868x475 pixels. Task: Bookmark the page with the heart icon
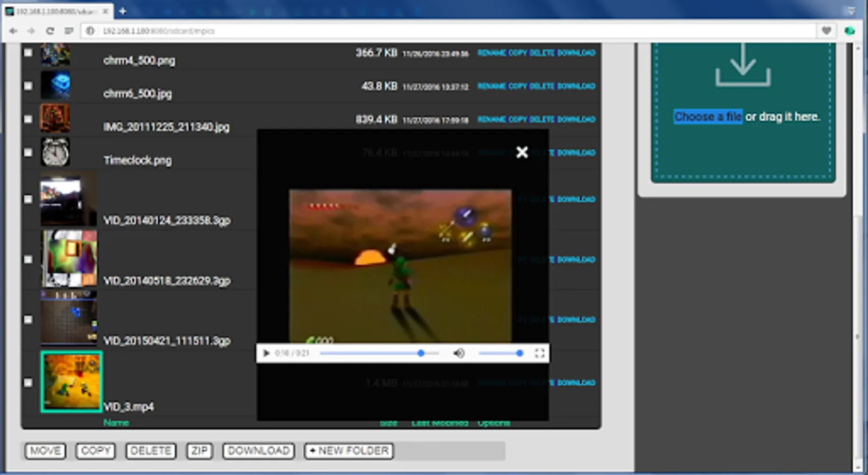pyautogui.click(x=826, y=31)
